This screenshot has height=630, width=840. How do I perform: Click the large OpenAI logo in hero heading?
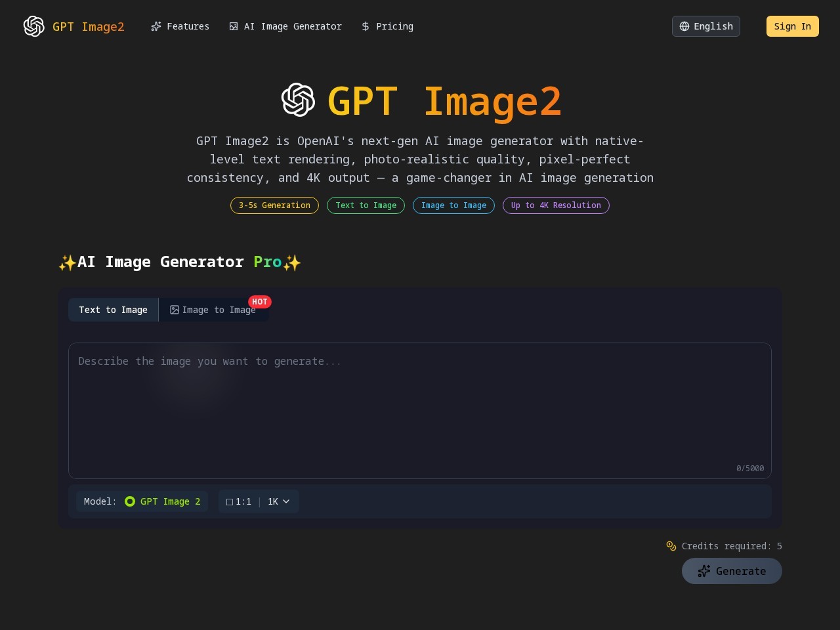[x=299, y=100]
